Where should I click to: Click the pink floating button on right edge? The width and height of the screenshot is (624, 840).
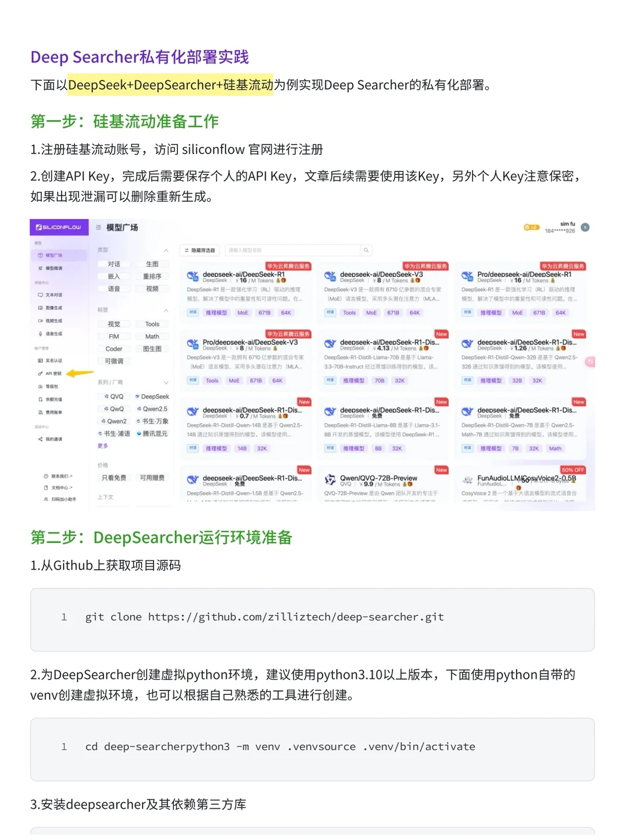[x=590, y=362]
